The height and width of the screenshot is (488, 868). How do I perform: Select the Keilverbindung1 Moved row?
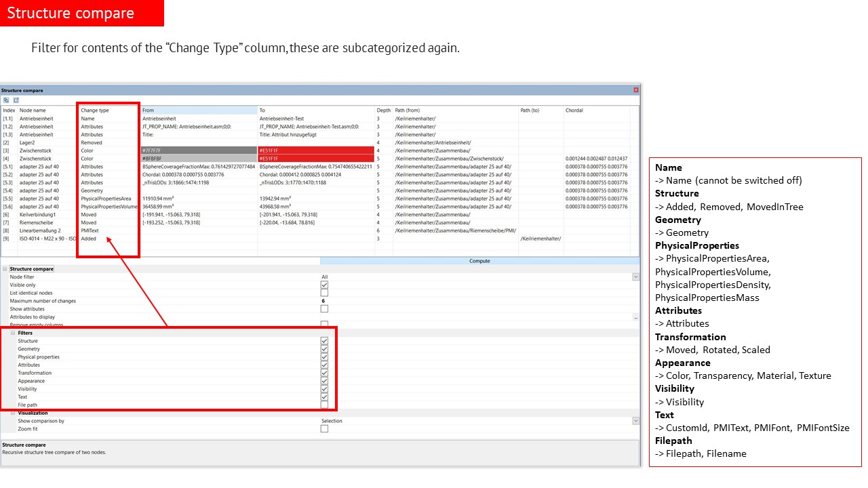tap(319, 214)
